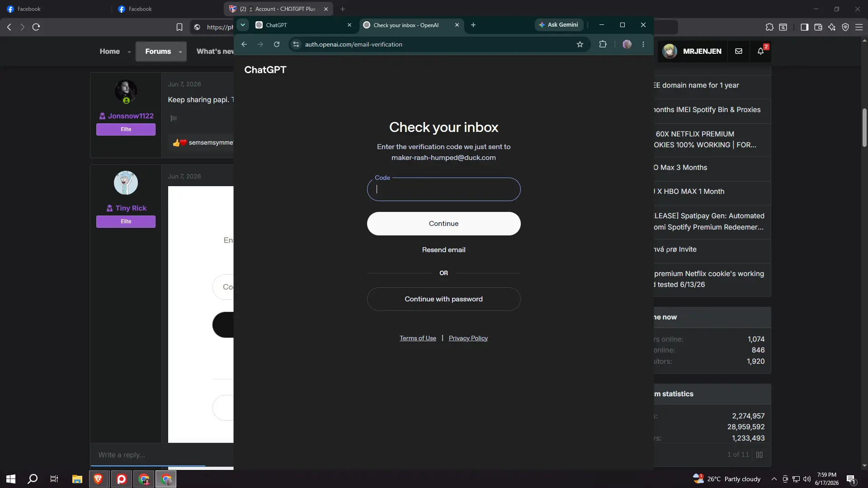Report Jonsnow1122's post with the flag icon

point(174,118)
